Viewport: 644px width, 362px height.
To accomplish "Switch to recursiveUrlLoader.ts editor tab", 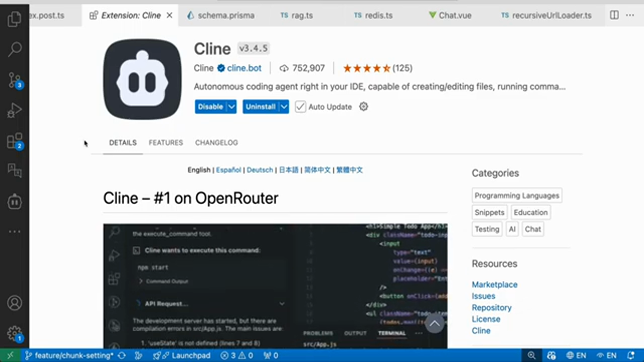I will click(546, 16).
